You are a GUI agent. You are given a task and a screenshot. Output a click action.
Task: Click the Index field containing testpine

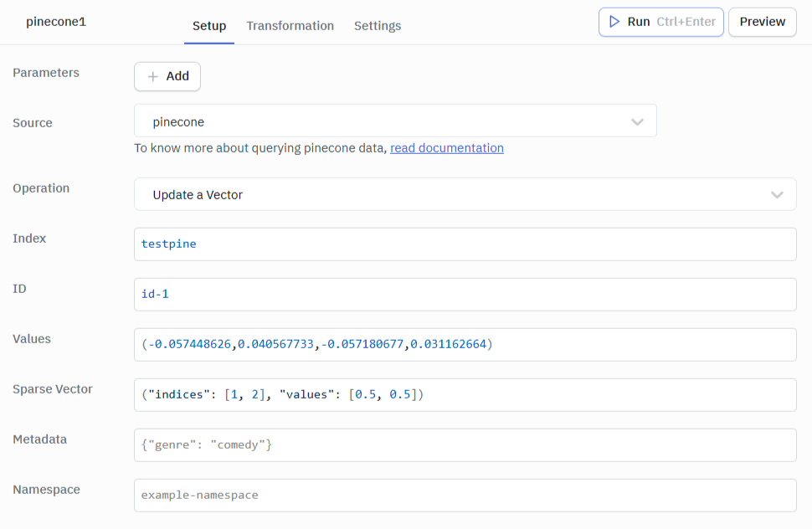coord(465,244)
